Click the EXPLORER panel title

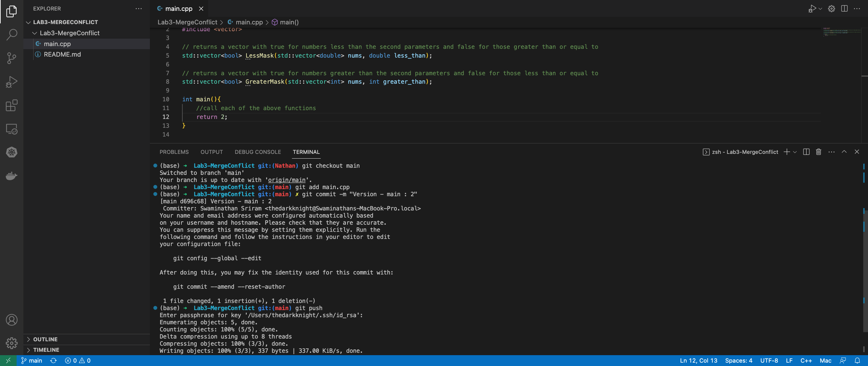coord(47,8)
